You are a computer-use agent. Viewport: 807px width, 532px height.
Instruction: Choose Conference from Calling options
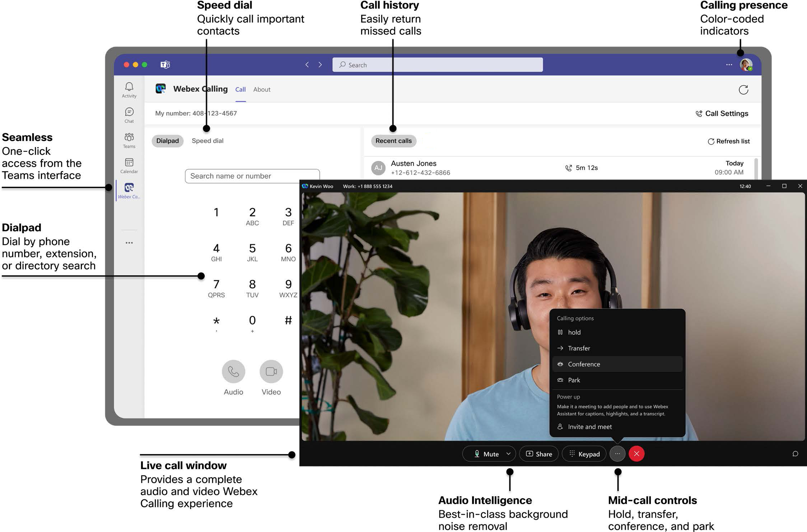click(x=617, y=364)
